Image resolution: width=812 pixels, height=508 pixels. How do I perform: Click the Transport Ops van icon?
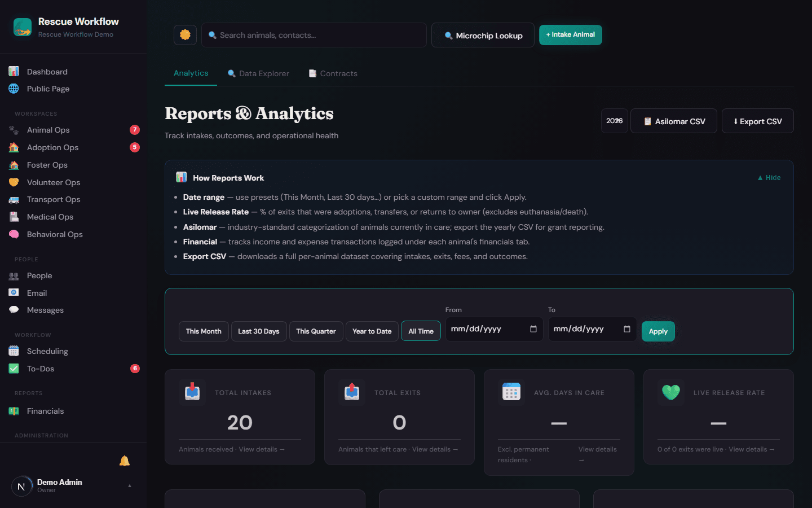pos(14,199)
